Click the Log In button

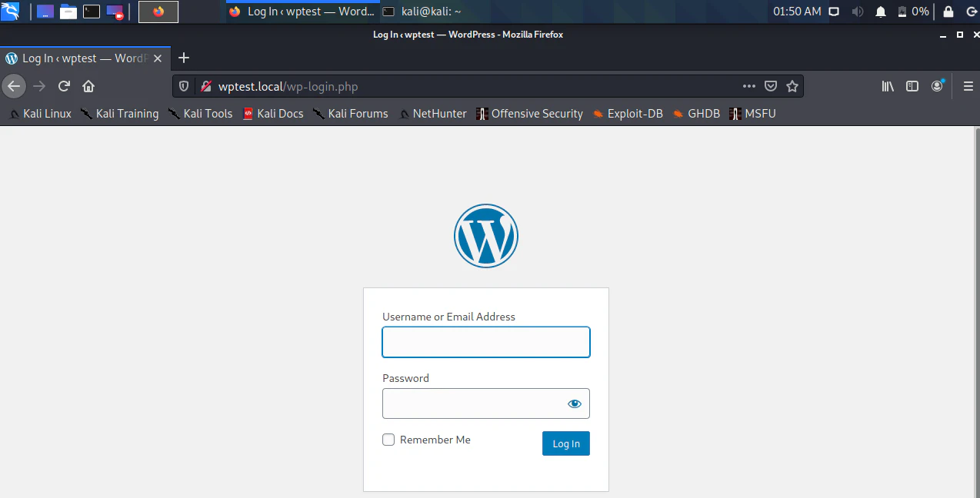pos(566,443)
